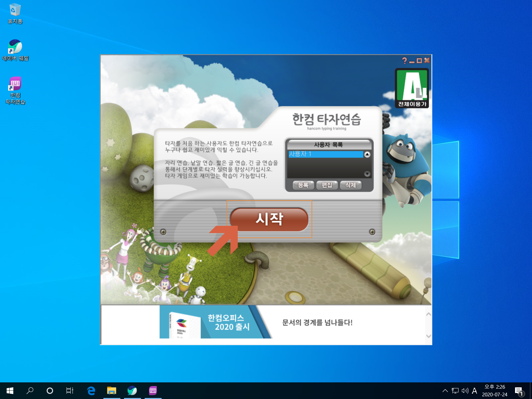The width and height of the screenshot is (532, 399).
Task: Click the 편집 edit user button
Action: (327, 185)
